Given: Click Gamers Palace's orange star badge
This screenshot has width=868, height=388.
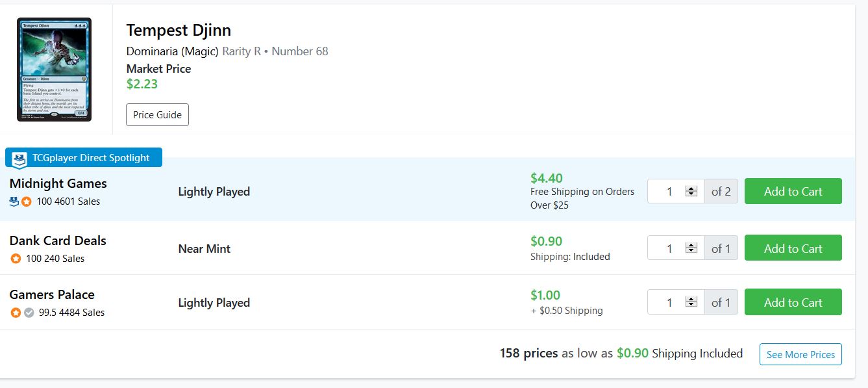Looking at the screenshot, I should coord(16,313).
